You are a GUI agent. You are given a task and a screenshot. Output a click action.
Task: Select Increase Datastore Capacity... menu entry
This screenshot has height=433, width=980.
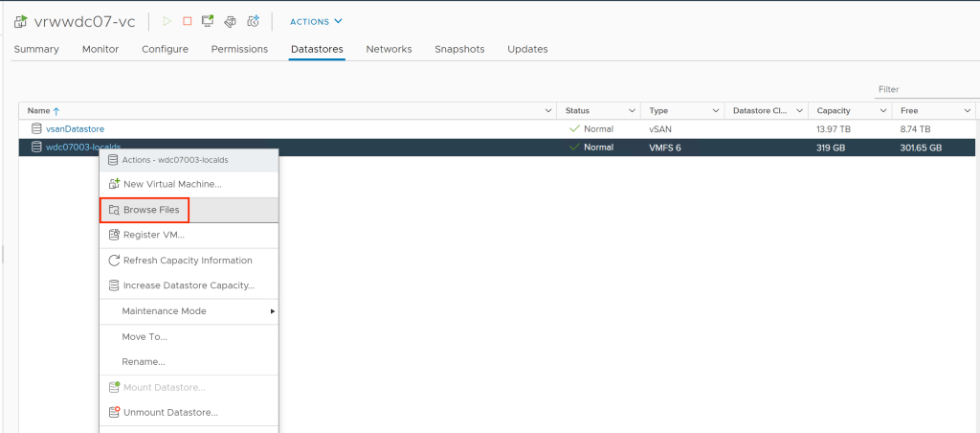pos(188,285)
